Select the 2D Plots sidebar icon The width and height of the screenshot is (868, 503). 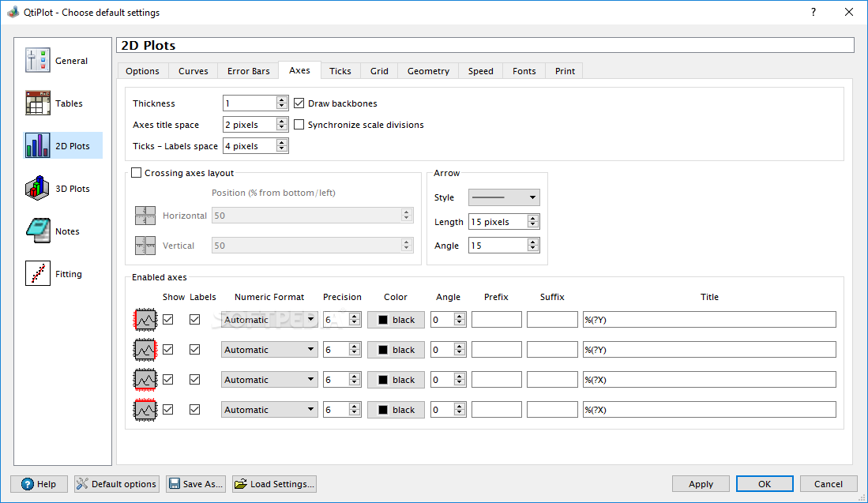tap(38, 145)
